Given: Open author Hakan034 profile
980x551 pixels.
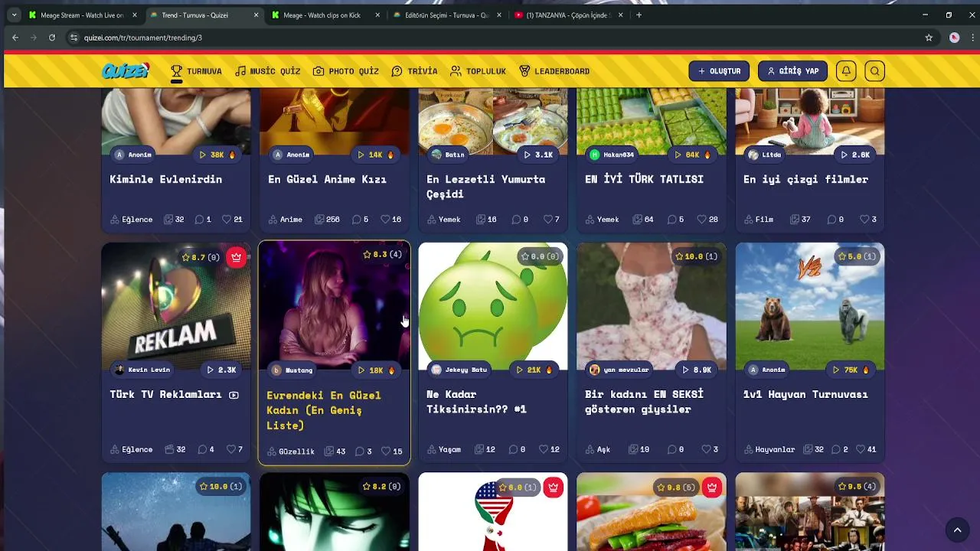Looking at the screenshot, I should pos(612,155).
